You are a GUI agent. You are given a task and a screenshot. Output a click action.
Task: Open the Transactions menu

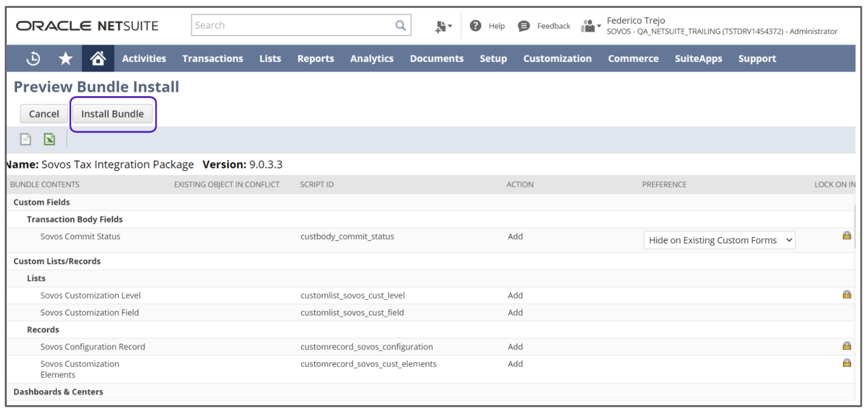pyautogui.click(x=212, y=59)
